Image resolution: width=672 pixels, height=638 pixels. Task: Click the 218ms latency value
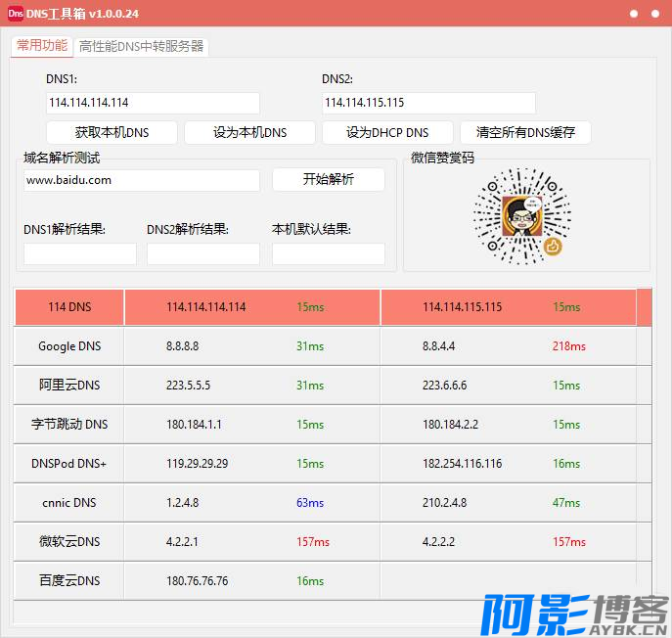[568, 346]
